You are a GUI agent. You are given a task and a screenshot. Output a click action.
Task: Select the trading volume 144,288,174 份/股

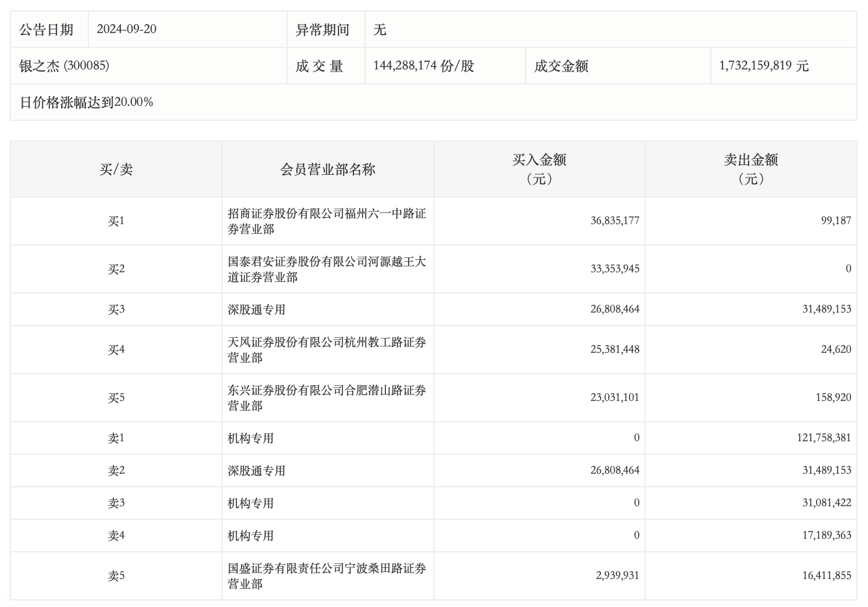coord(424,66)
